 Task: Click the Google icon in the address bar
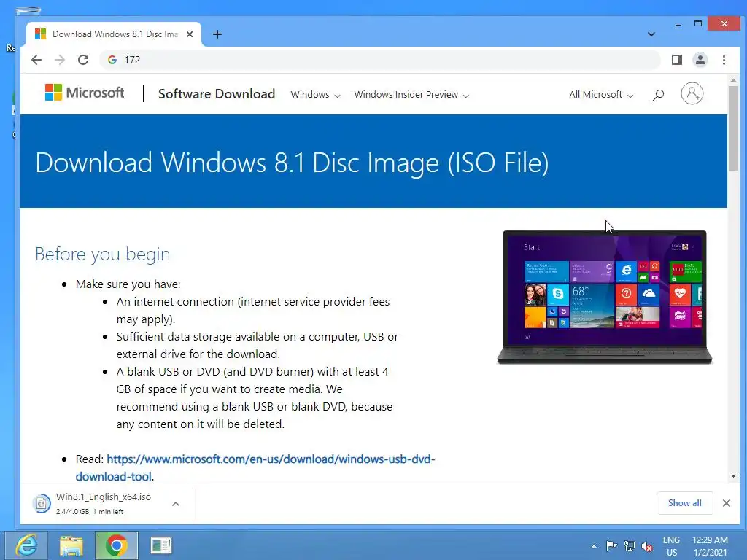tap(112, 60)
